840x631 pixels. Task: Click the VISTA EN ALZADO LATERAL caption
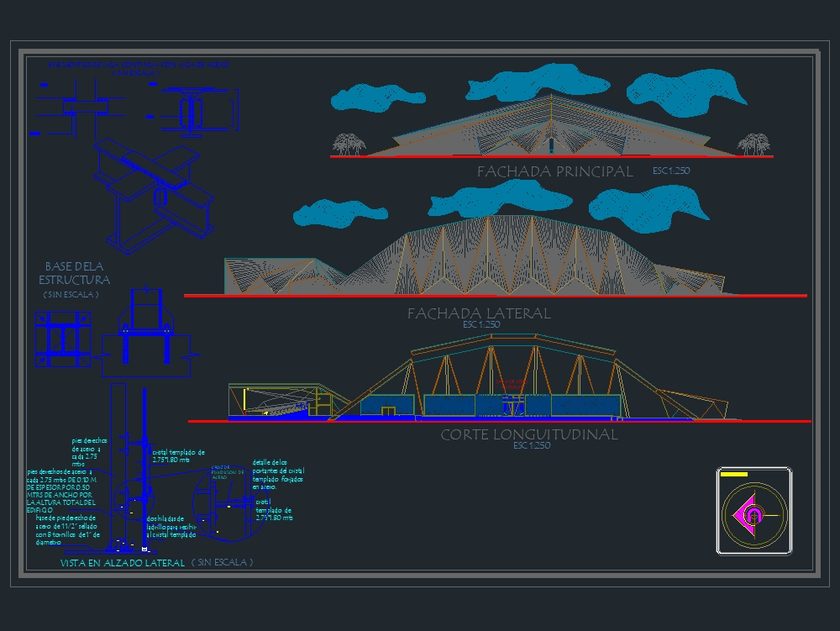121,563
